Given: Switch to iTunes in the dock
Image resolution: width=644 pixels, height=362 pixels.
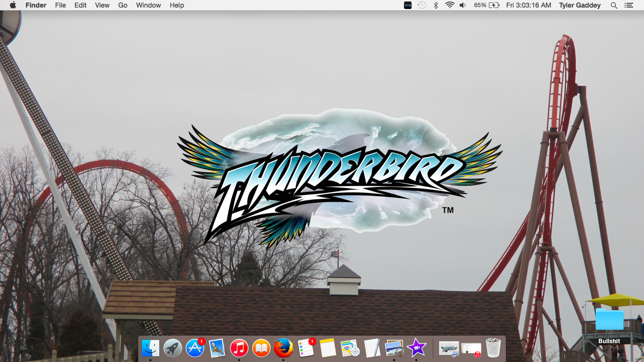Looking at the screenshot, I should tap(239, 348).
